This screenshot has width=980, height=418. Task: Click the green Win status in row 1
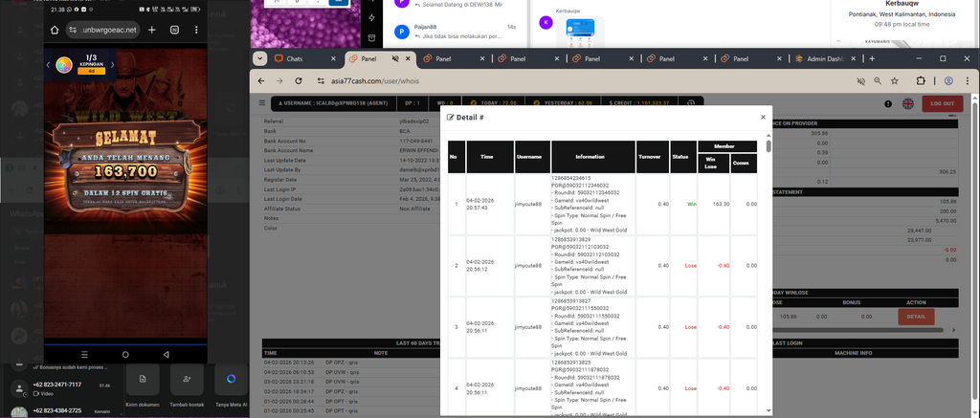pyautogui.click(x=692, y=204)
